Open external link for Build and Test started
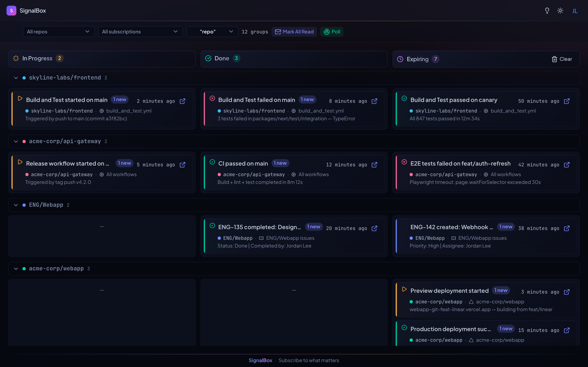588x367 pixels. click(183, 101)
